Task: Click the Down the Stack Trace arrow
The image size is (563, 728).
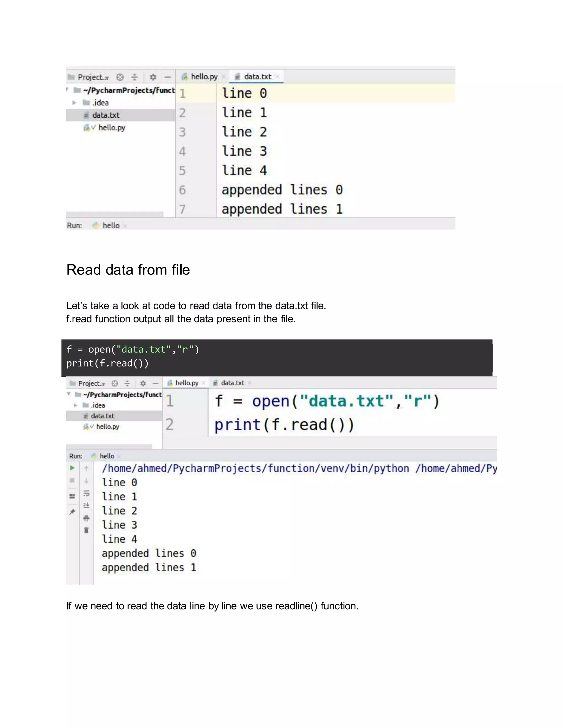Action: (86, 481)
